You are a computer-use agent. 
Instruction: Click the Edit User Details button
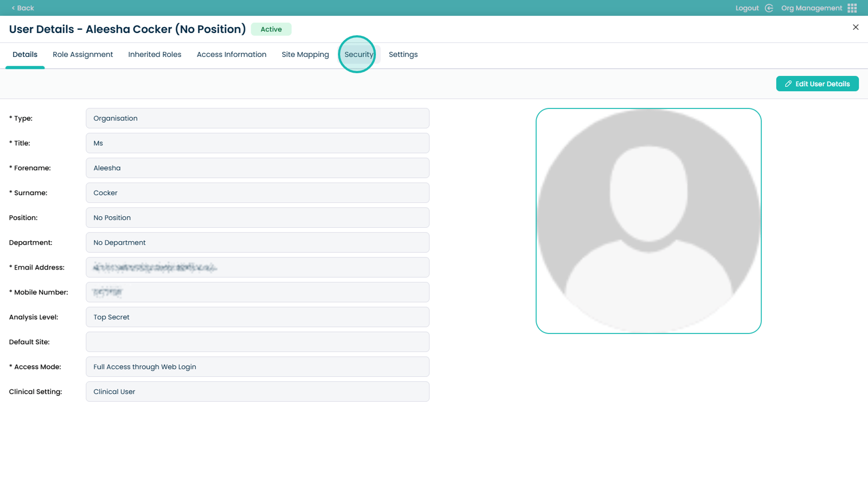tap(817, 84)
